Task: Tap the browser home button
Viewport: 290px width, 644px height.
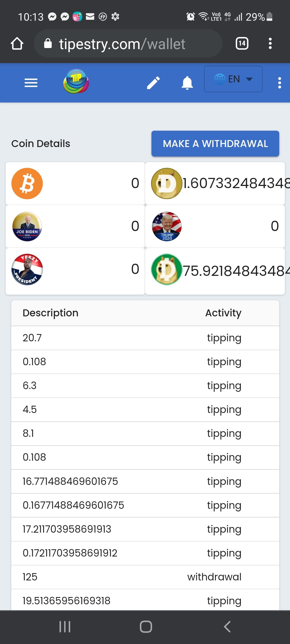Action: (17, 43)
